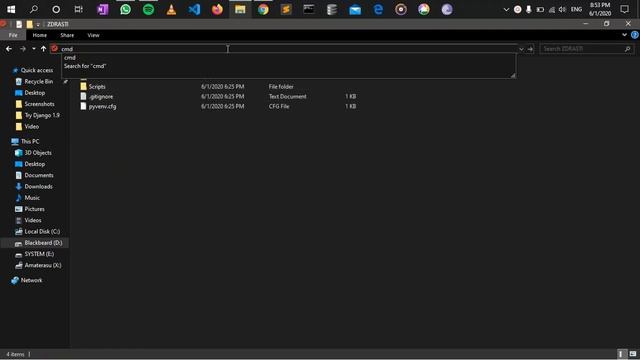Open Customize Quick Access Toolbar dropdown
The height and width of the screenshot is (360, 640).
[38, 24]
